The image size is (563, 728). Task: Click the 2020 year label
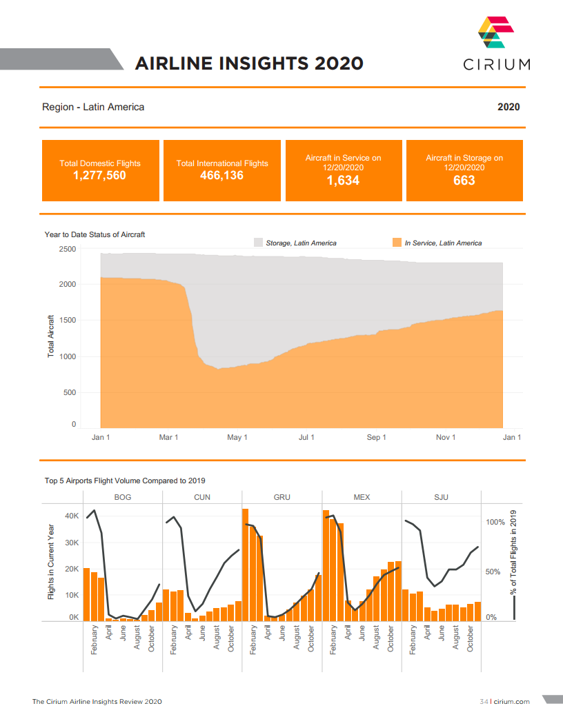[508, 107]
